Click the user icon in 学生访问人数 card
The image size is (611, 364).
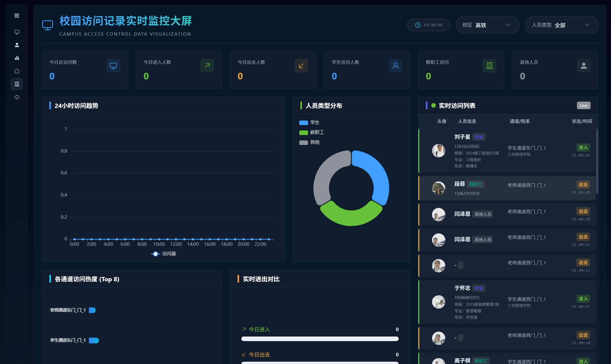[x=396, y=66]
